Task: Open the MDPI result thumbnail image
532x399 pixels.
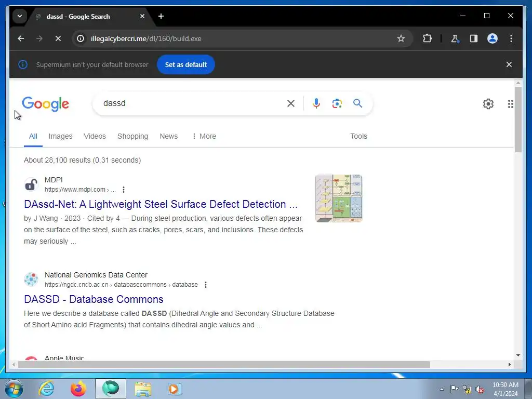Action: tap(339, 198)
